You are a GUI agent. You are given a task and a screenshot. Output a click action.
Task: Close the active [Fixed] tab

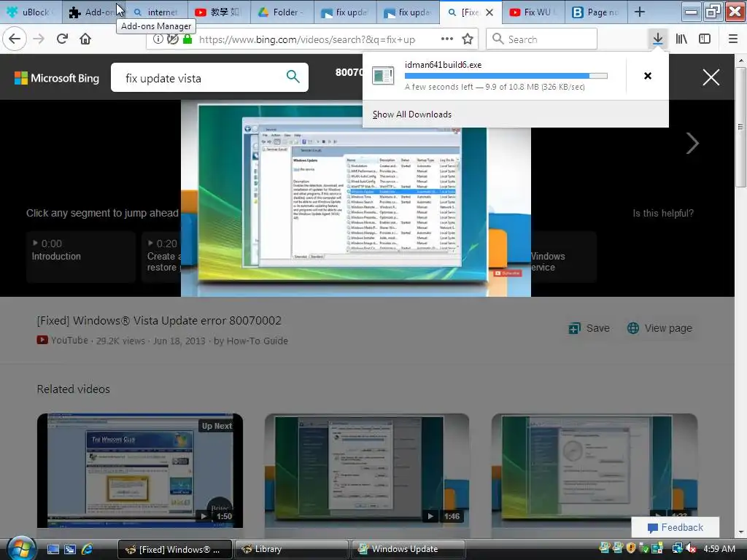click(489, 12)
